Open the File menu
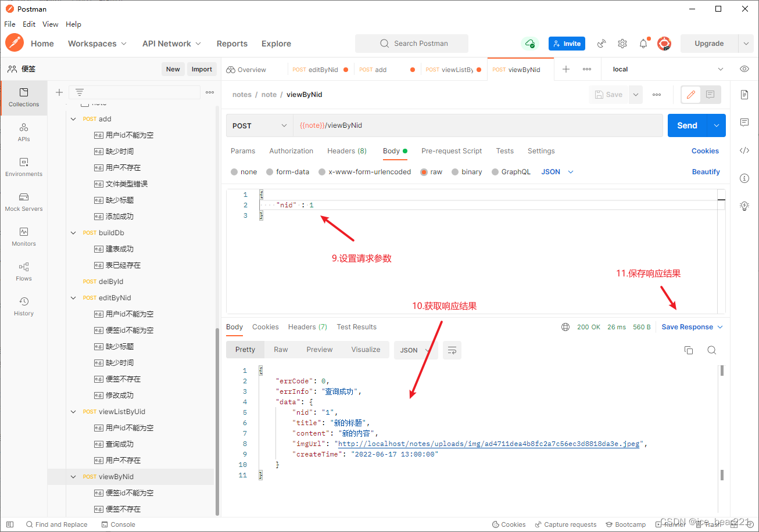This screenshot has width=759, height=532. coord(10,24)
